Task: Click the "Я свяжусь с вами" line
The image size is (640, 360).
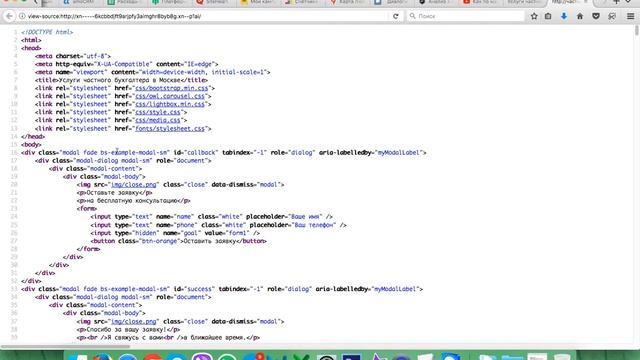Action: [168, 338]
